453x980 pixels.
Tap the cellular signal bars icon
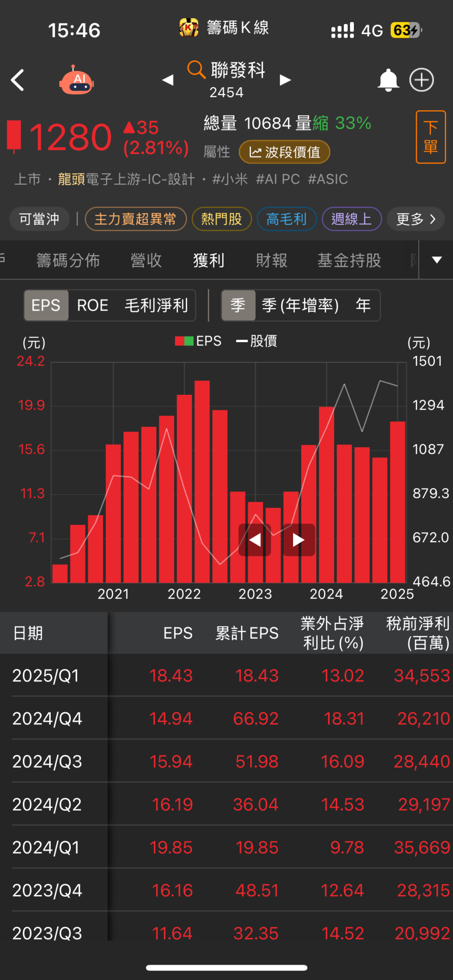point(342,30)
